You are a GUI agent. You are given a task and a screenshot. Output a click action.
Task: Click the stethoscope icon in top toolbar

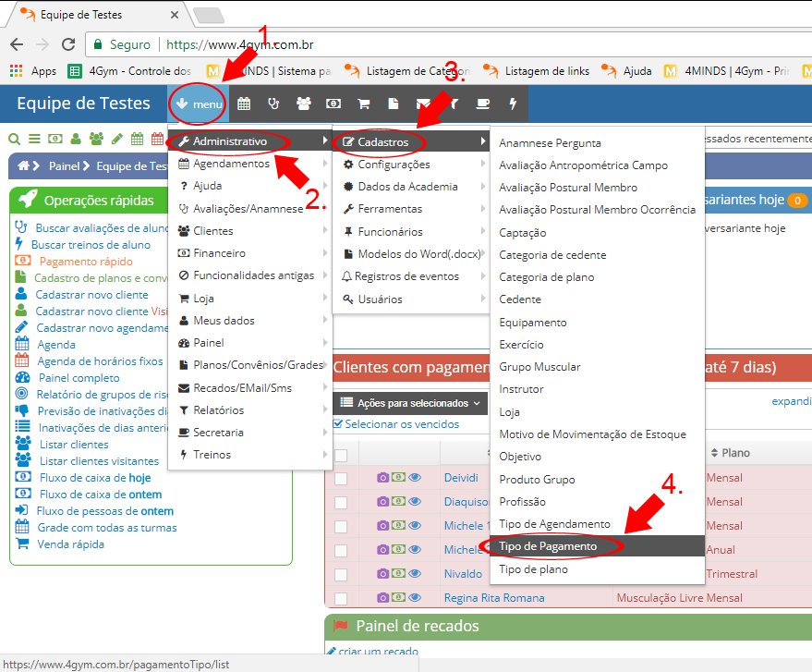(x=273, y=104)
